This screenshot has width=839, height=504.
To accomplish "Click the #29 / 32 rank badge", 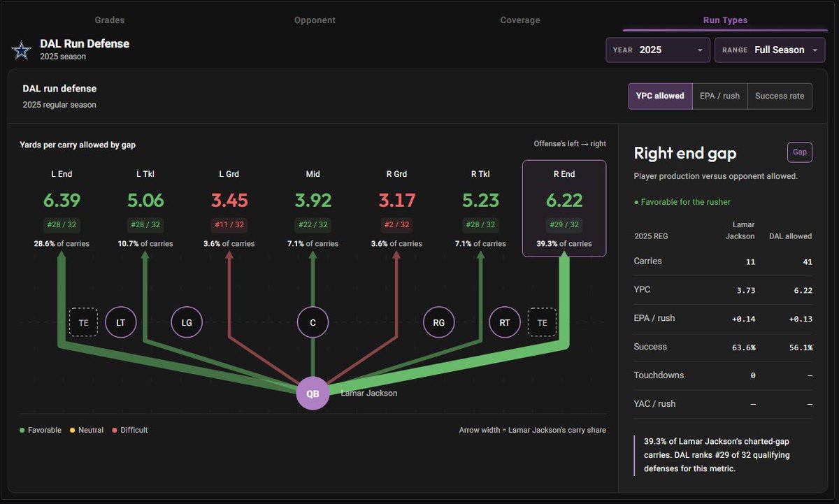I will (564, 225).
